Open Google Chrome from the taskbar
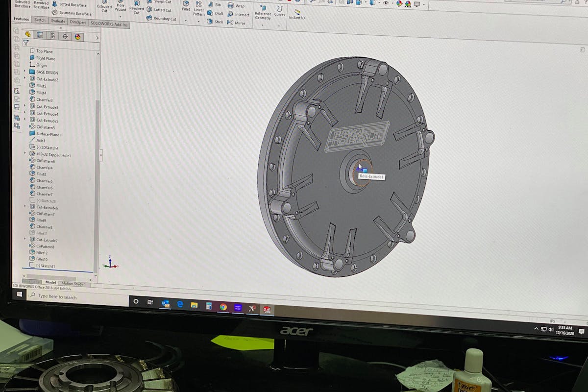The image size is (588, 392). 223,307
